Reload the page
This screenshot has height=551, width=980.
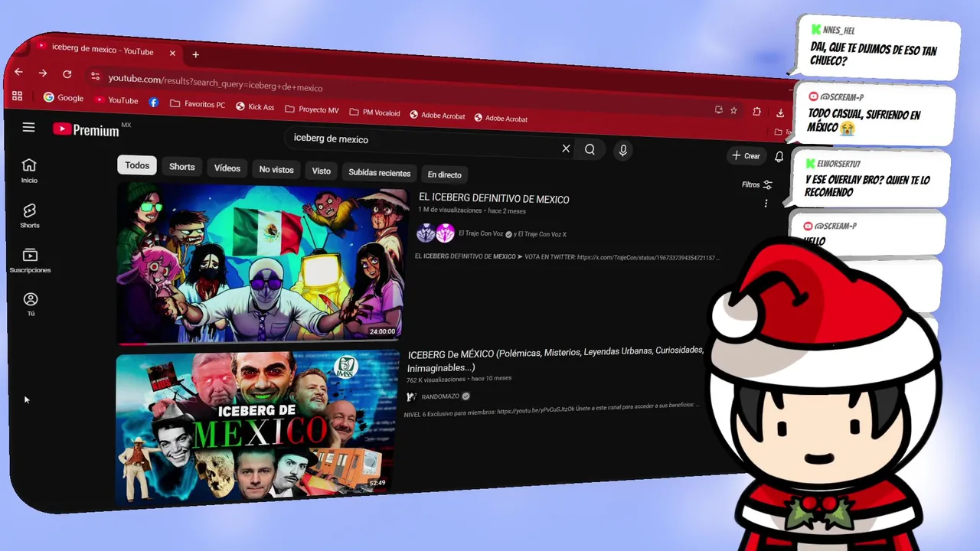point(67,74)
